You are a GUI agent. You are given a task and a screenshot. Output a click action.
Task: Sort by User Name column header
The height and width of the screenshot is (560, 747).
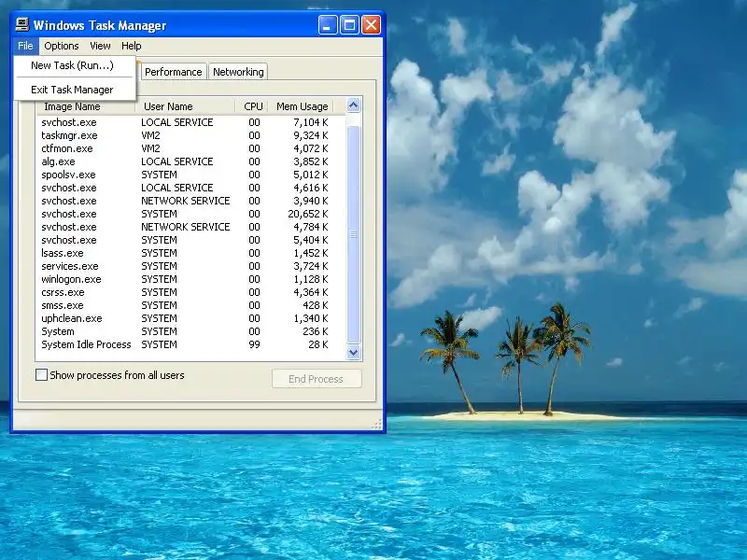pyautogui.click(x=186, y=106)
